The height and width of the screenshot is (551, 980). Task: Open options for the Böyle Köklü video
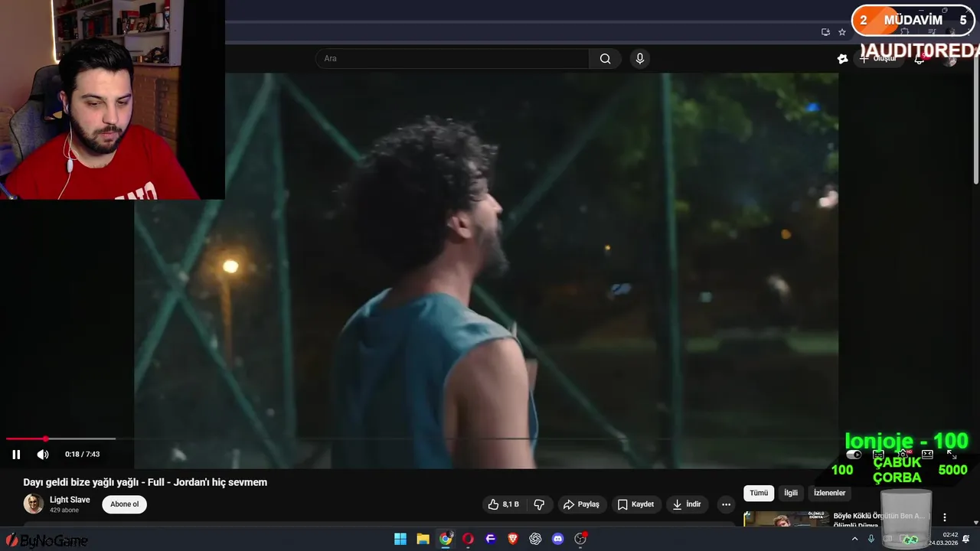(945, 517)
